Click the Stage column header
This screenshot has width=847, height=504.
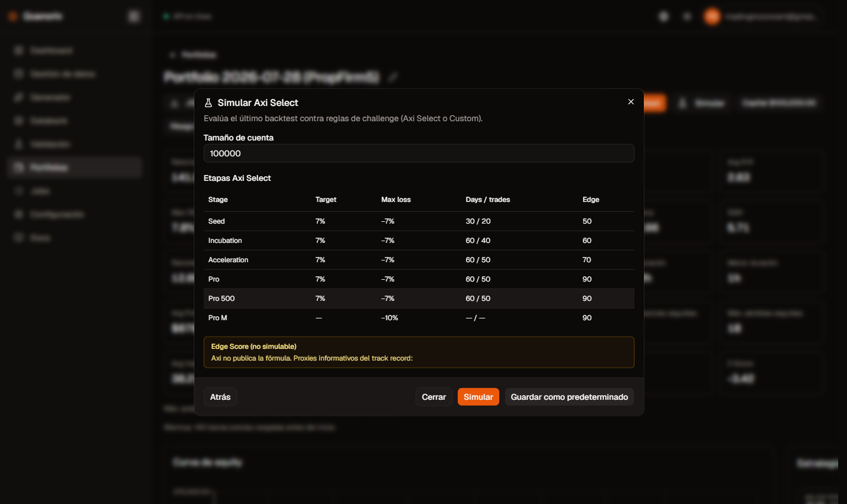coord(218,200)
